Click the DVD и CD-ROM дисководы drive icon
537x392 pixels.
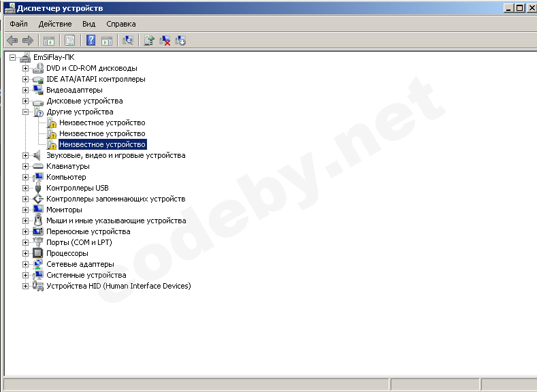[38, 68]
